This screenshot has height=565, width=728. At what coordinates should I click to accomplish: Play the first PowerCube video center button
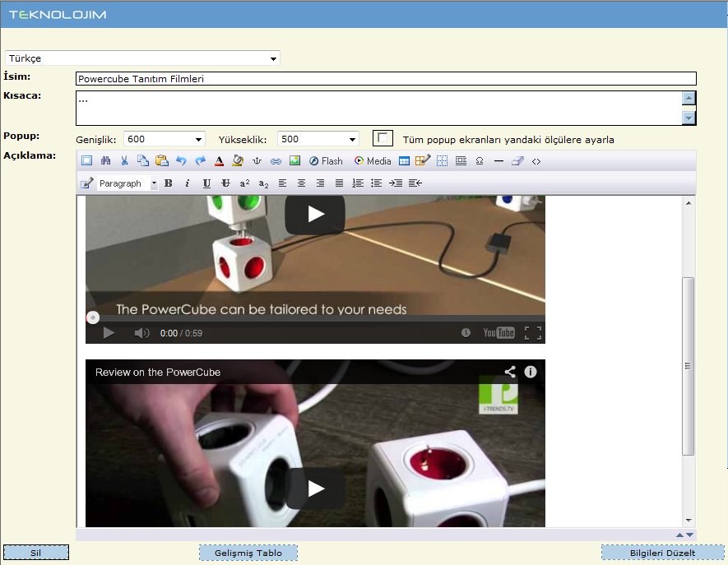[315, 214]
